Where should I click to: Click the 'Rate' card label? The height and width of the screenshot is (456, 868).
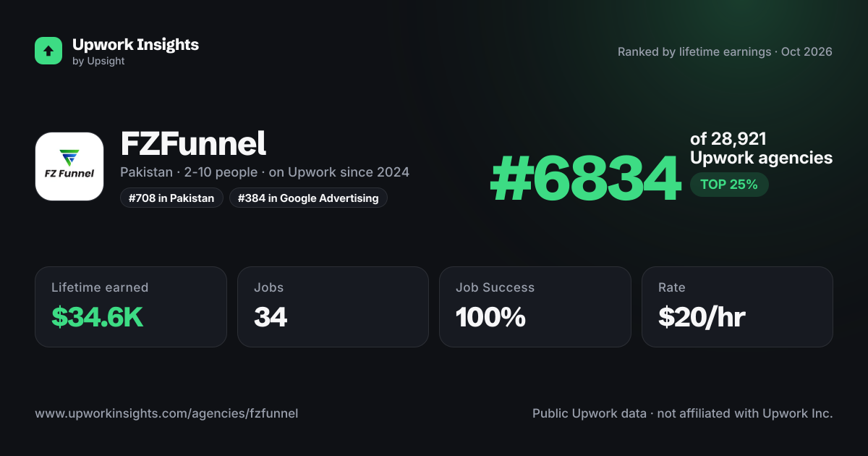[672, 287]
